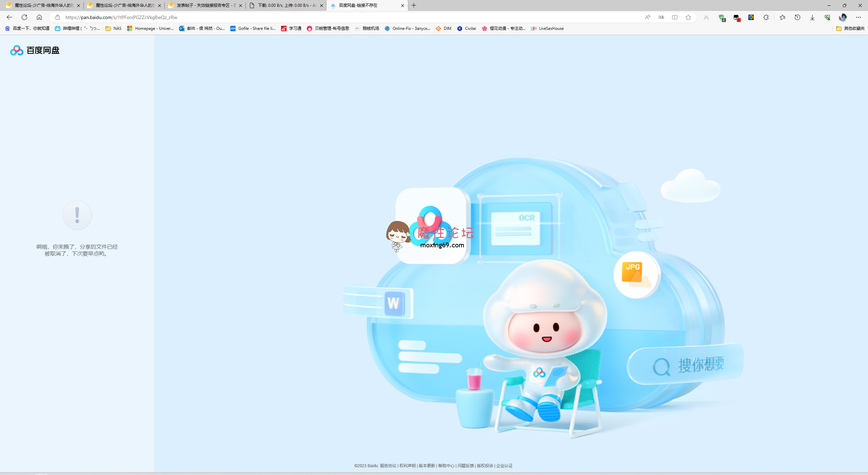This screenshot has width=868, height=475.
Task: Click the 版权投诉 footer link
Action: tap(485, 465)
